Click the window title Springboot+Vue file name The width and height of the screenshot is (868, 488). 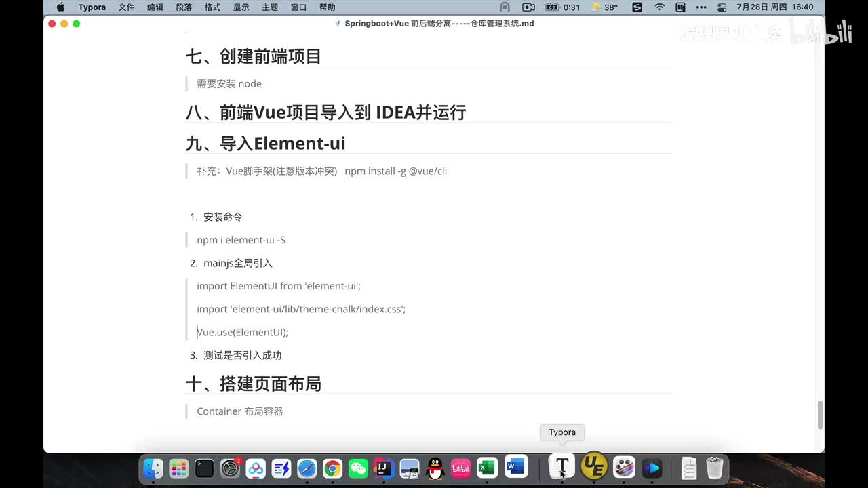[x=439, y=23]
